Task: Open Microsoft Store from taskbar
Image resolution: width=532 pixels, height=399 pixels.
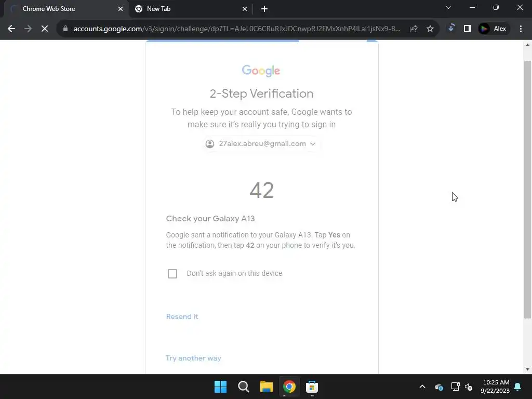Action: [312, 387]
